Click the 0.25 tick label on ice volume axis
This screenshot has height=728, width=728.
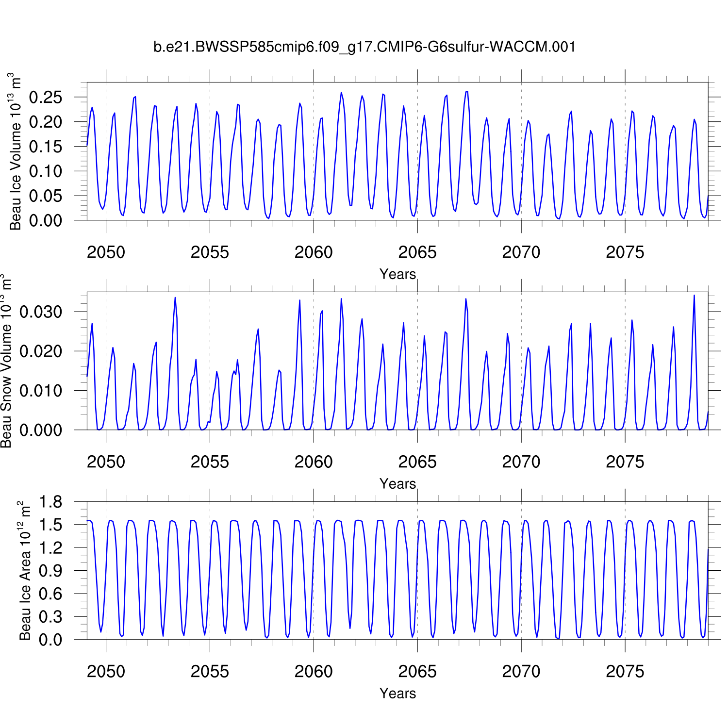click(x=46, y=98)
